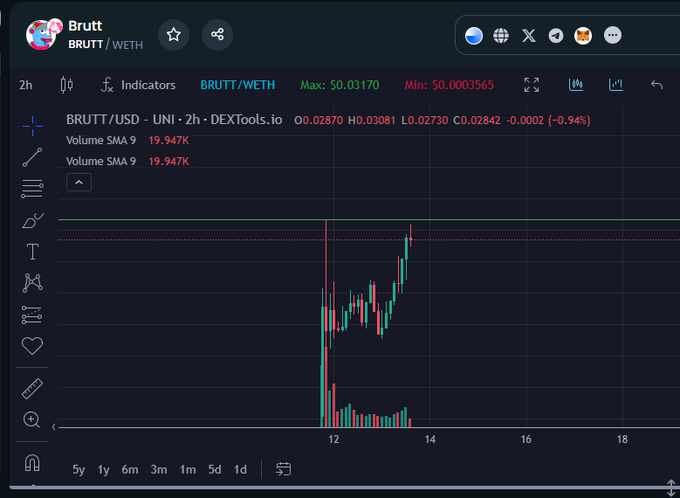Select the brush drawing tool
The height and width of the screenshot is (498, 680).
pos(33,220)
